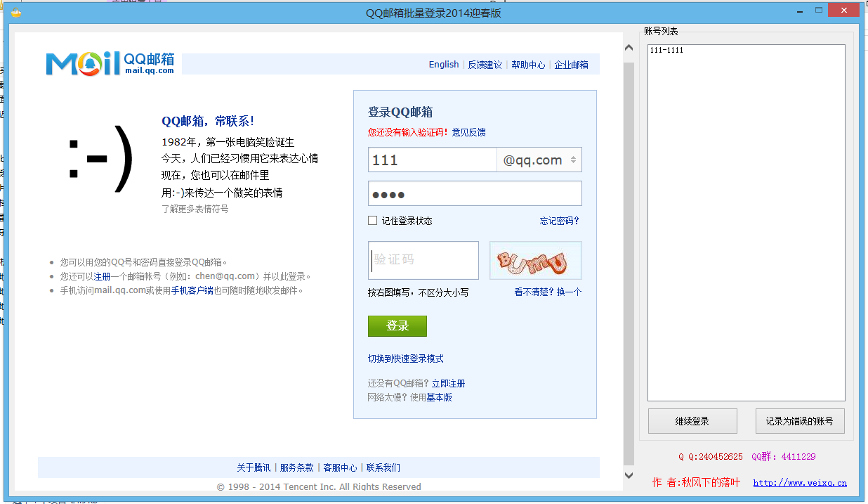Click the Q Q:240452625 text
The image size is (868, 504).
click(710, 457)
